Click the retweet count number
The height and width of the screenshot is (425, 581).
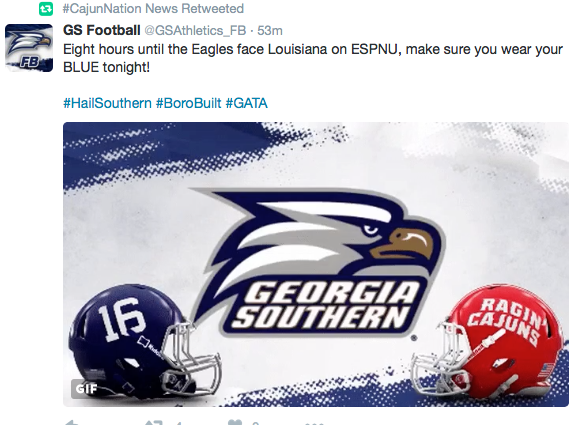point(179,423)
